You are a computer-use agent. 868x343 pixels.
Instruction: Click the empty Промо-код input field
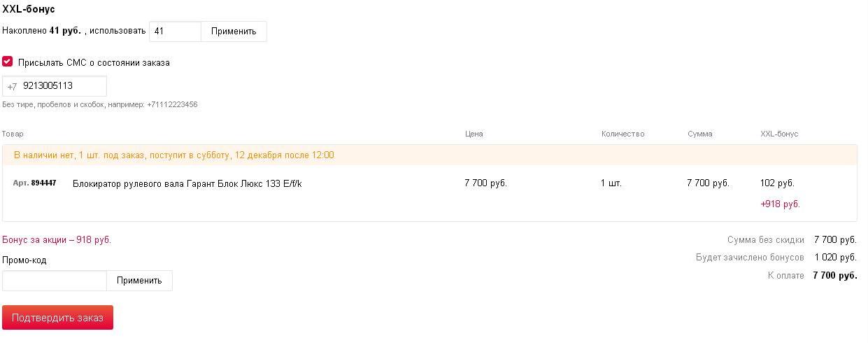pos(55,281)
